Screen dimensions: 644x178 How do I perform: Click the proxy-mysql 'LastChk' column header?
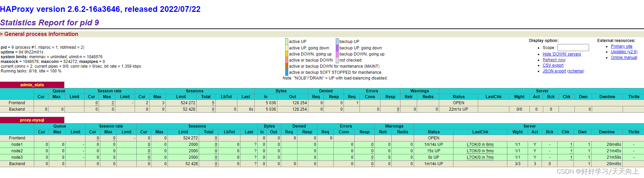coord(480,132)
